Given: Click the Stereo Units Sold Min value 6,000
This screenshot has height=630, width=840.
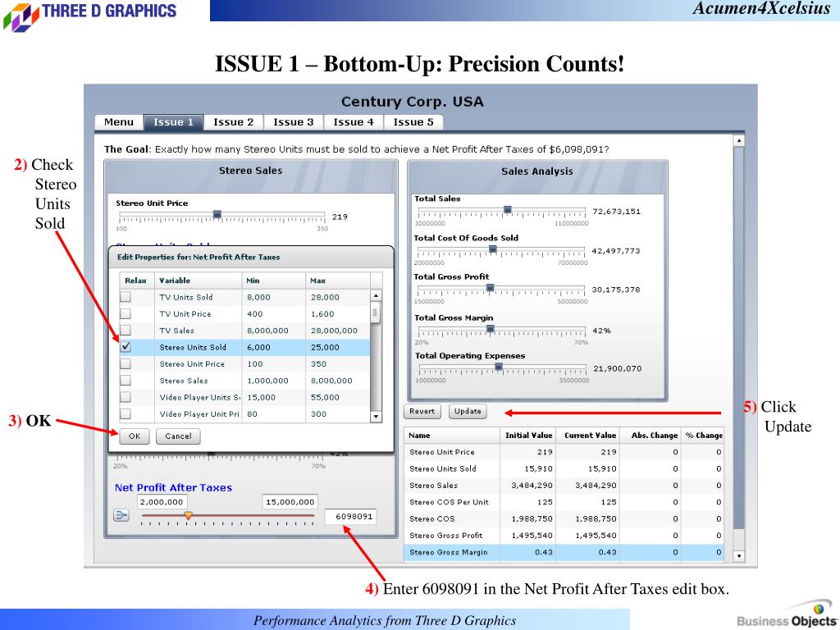Looking at the screenshot, I should pos(258,347).
